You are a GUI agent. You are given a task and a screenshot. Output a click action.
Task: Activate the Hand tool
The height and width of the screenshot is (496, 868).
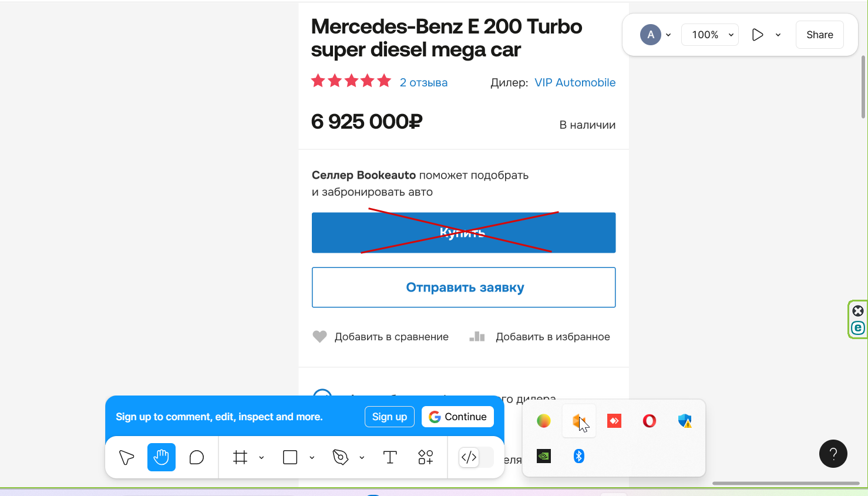[x=162, y=457]
